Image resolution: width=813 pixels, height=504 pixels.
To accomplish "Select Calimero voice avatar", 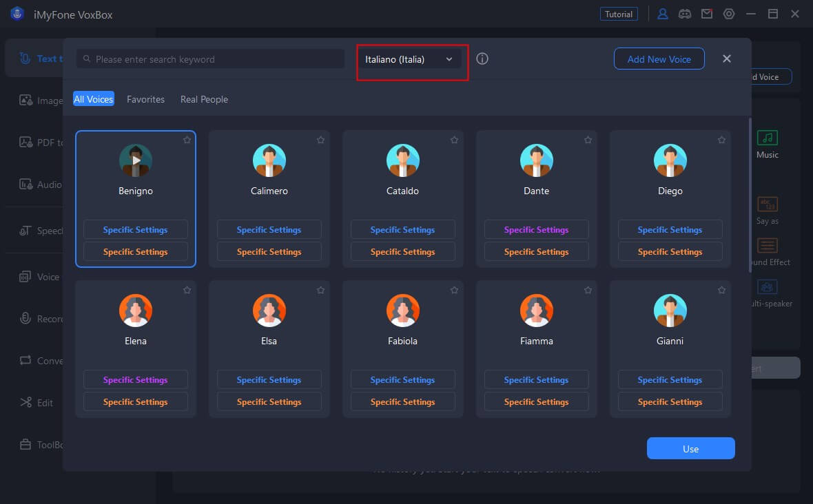I will click(269, 160).
